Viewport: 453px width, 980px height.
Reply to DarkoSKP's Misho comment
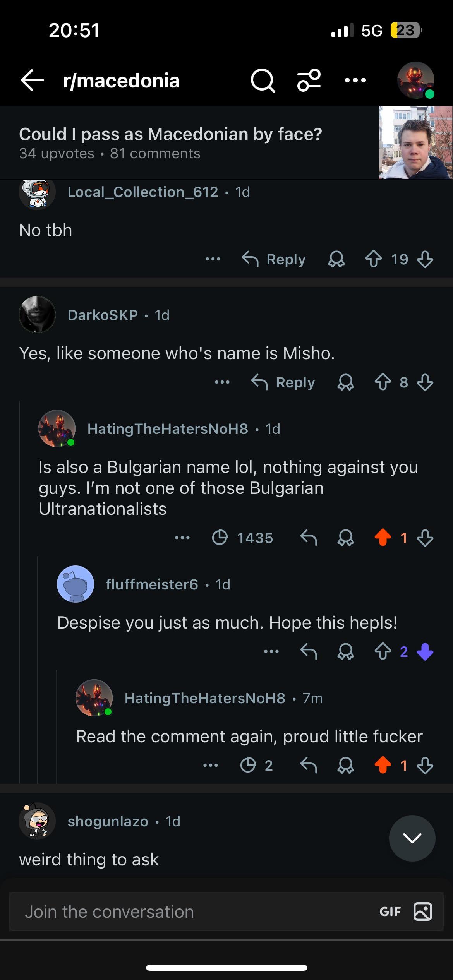tap(283, 382)
